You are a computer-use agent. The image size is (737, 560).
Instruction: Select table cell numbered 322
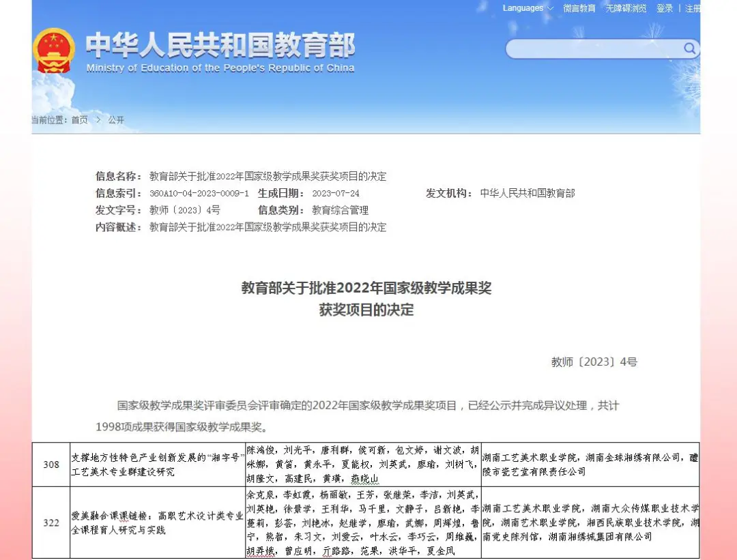(51, 522)
